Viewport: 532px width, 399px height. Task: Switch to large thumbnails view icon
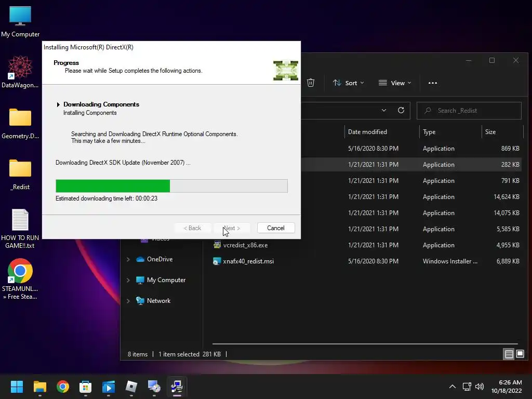tap(520, 354)
